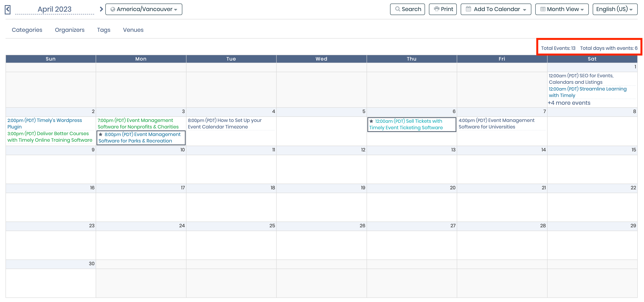Click the previous month back arrow
This screenshot has height=302, width=644.
[7, 9]
